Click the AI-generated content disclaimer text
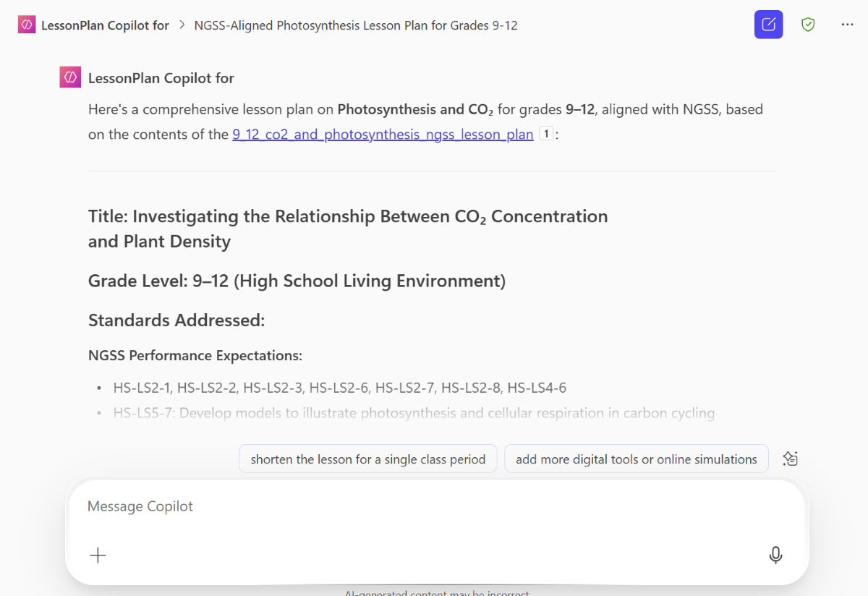 [x=436, y=592]
